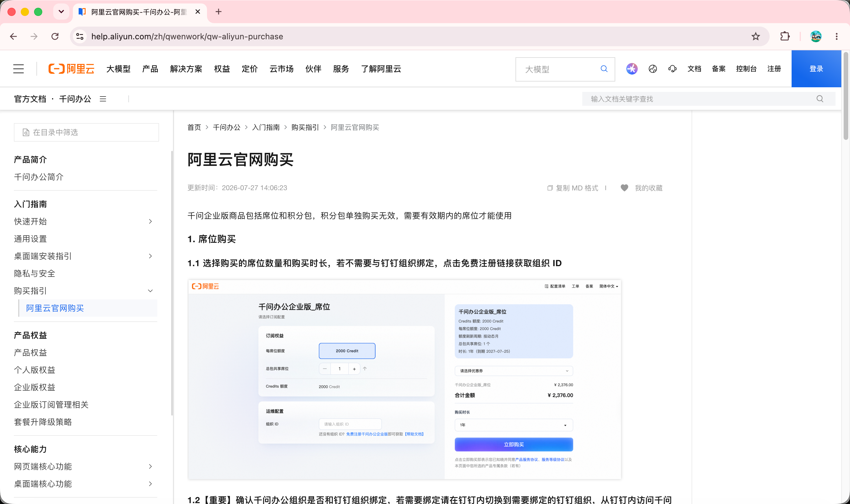The width and height of the screenshot is (850, 504).
Task: Open 企业版权益 in the sidebar
Action: 35,387
